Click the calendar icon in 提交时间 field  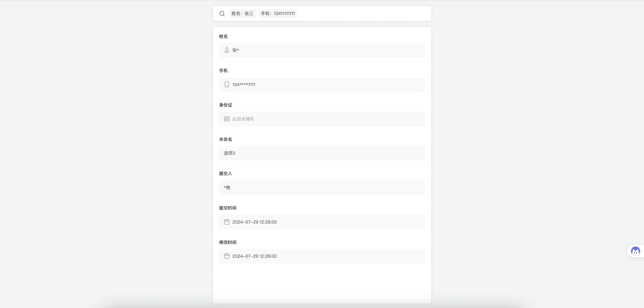(227, 222)
